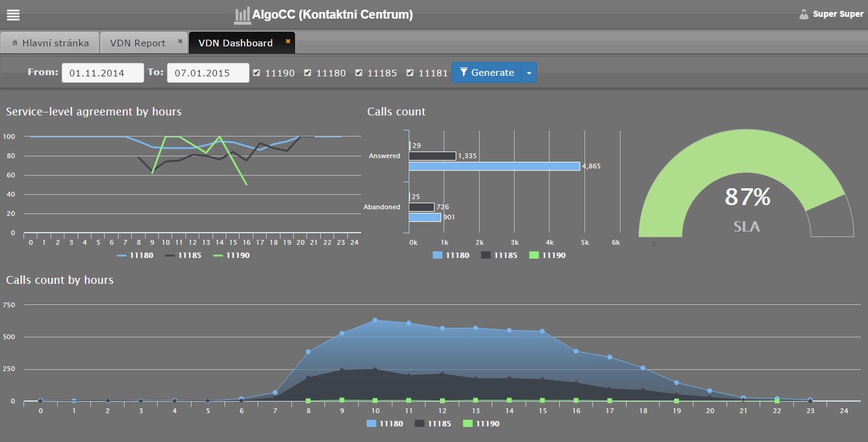The image size is (868, 442).
Task: Switch to the VDN Report tab
Action: [x=138, y=43]
